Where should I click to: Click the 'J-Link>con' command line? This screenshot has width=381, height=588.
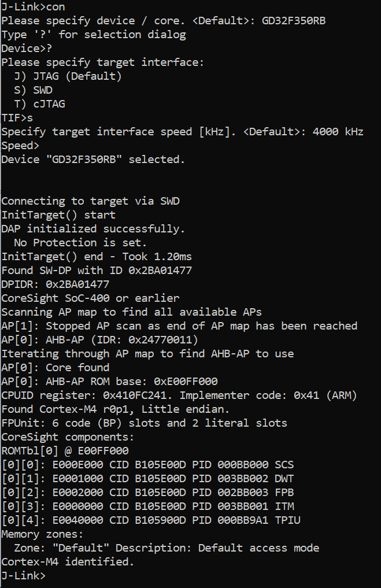point(34,7)
